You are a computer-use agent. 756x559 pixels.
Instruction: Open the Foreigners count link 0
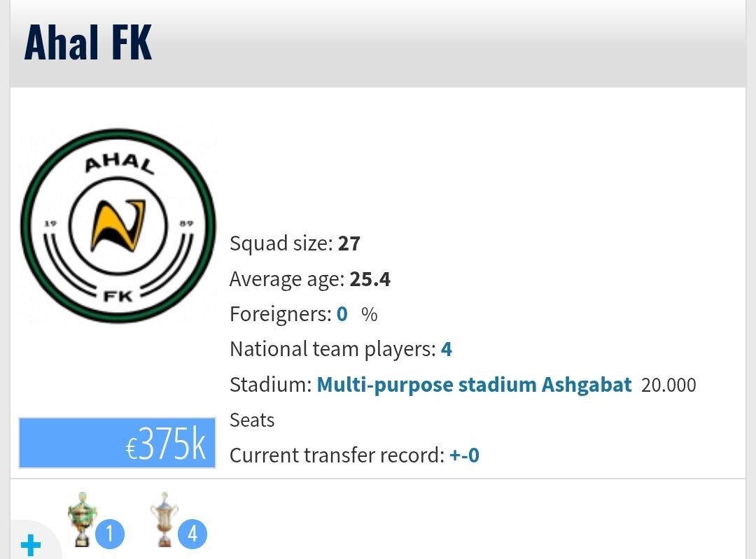(342, 314)
